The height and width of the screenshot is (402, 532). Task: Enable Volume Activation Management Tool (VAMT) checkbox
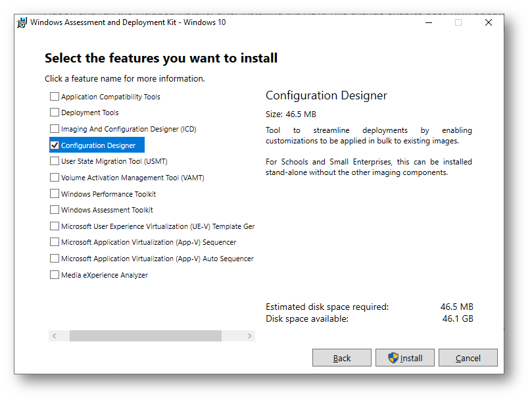55,177
